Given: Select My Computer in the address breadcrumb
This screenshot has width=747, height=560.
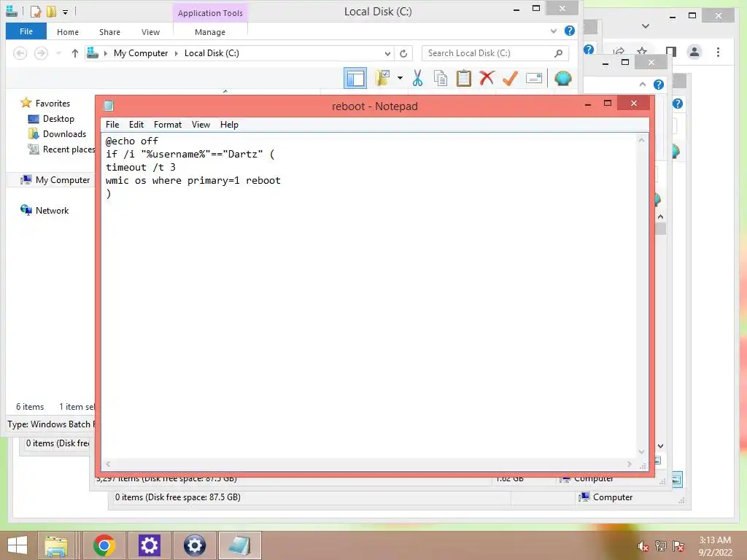Looking at the screenshot, I should pyautogui.click(x=141, y=53).
